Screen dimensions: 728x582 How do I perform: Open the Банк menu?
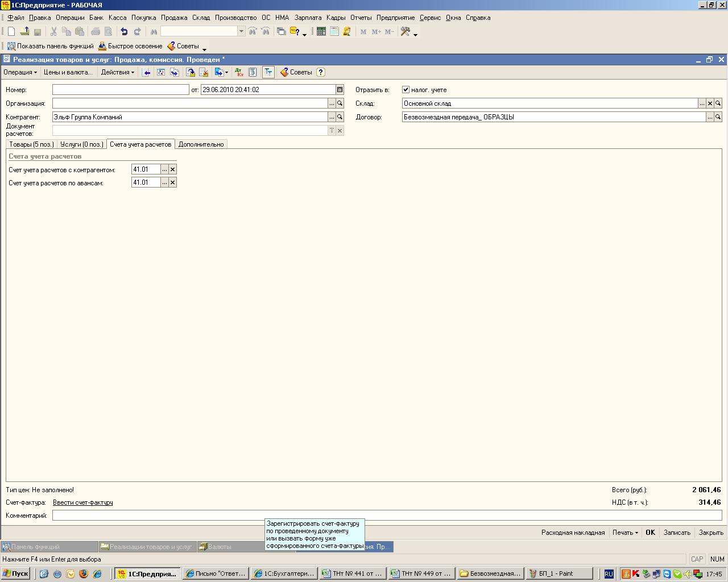click(x=96, y=18)
